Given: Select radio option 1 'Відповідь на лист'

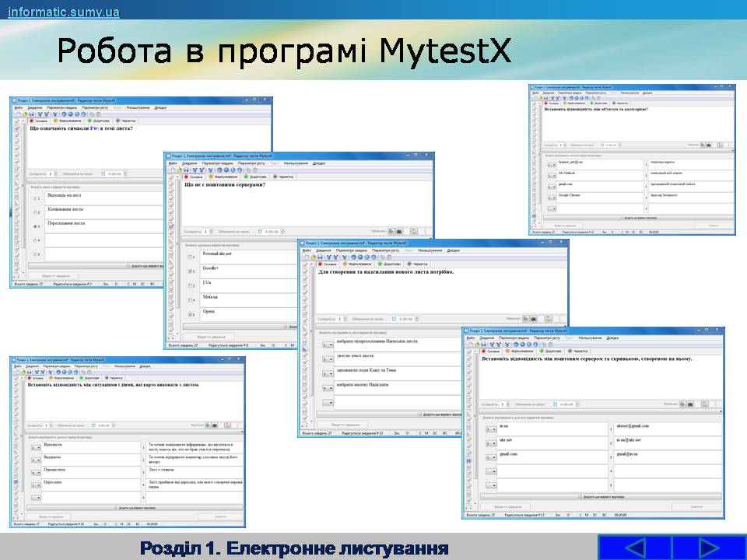Looking at the screenshot, I should tap(36, 198).
